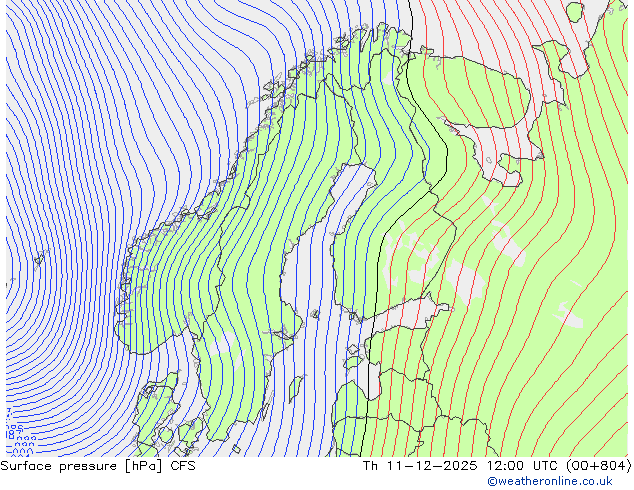Click the 'Surface pressure [hPa] CFS' caption

point(98,466)
